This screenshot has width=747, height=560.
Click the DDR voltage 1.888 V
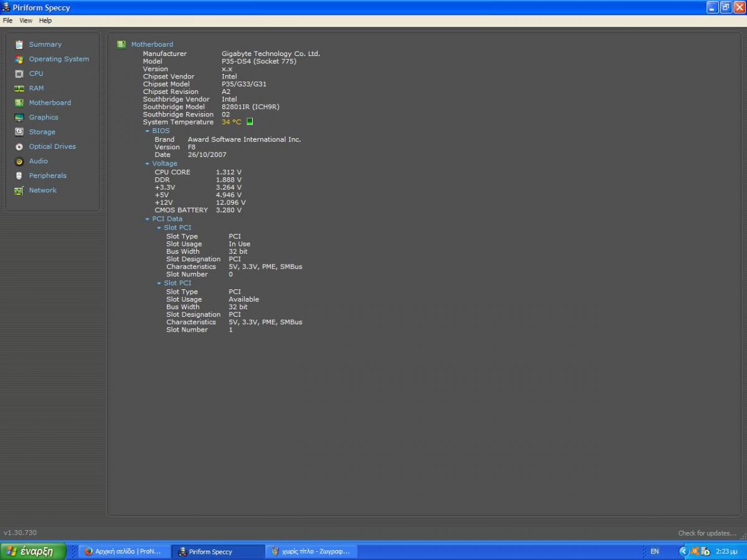click(229, 180)
